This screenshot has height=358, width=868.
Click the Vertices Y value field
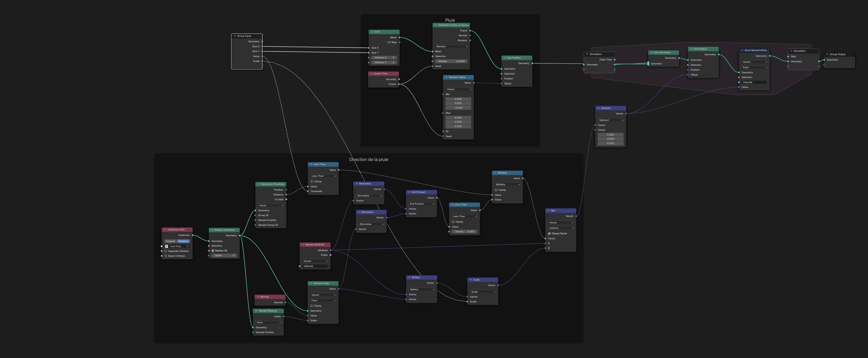point(384,62)
